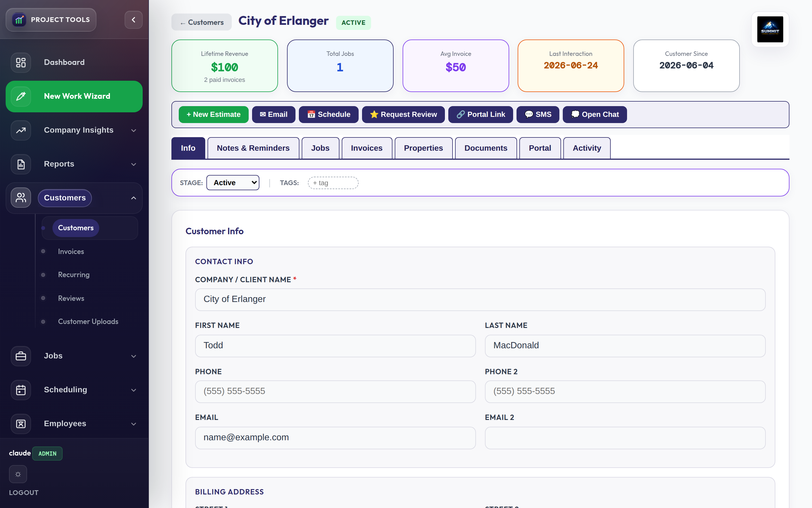
Task: Click the + tag input field
Action: point(333,183)
